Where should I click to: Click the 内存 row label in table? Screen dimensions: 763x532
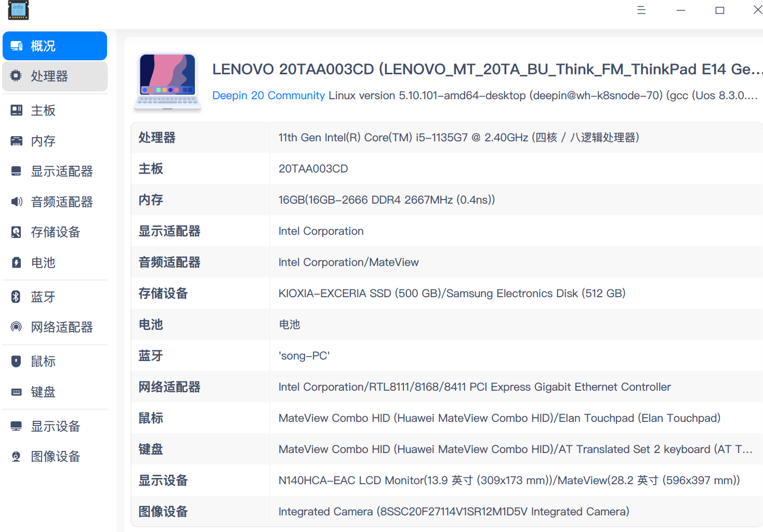coord(151,200)
